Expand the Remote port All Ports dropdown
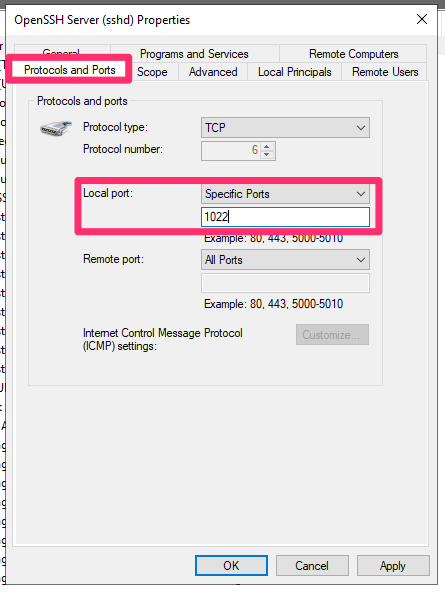This screenshot has height=592, width=445. (x=285, y=260)
